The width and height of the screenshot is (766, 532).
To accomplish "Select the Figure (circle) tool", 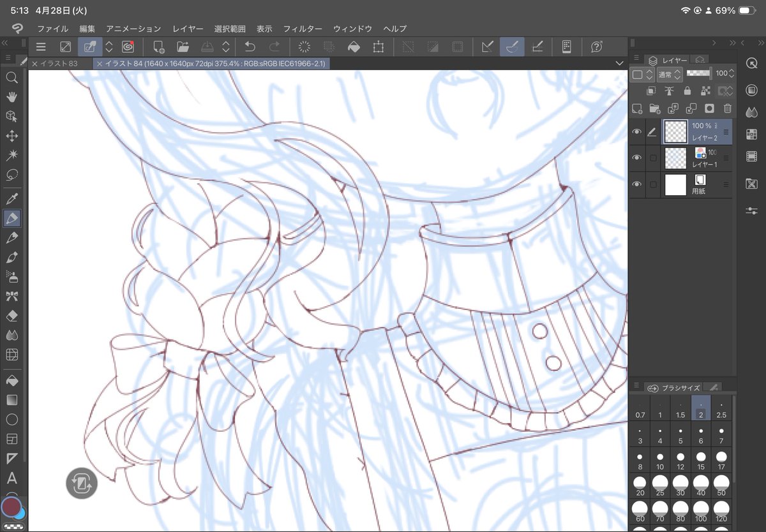I will tap(11, 420).
